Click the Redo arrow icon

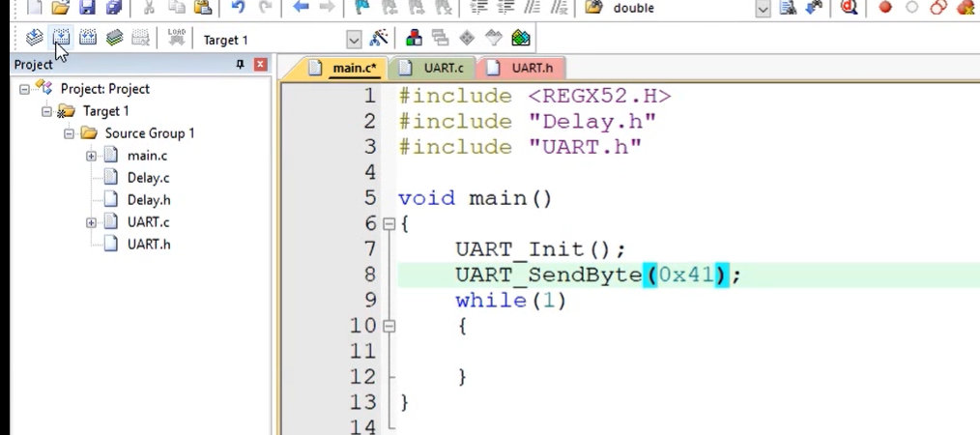(265, 7)
